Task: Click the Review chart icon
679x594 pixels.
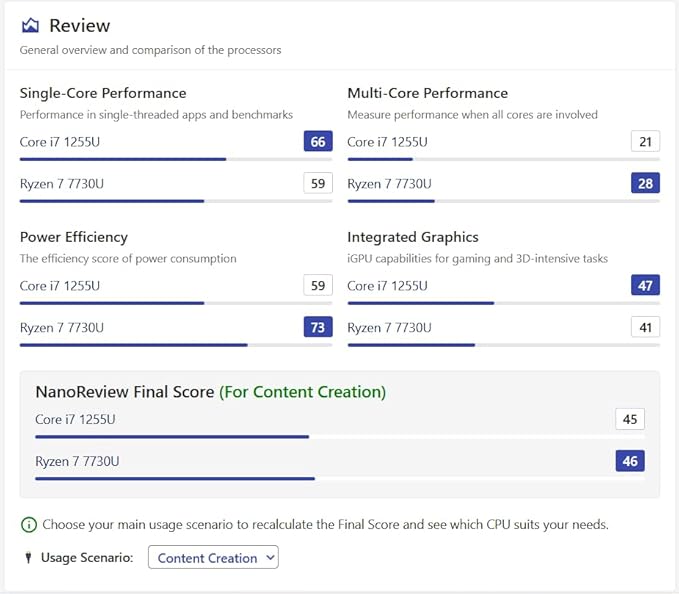Action: (30, 26)
